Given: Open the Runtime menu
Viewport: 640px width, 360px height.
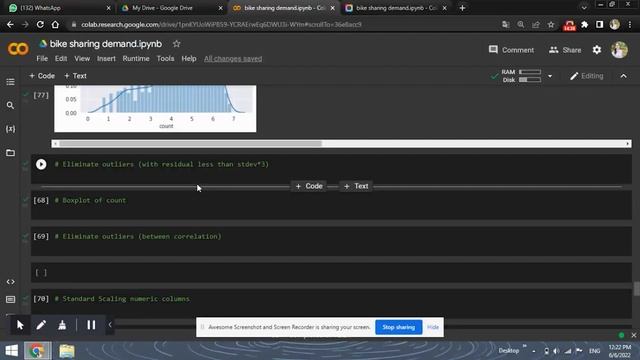Looking at the screenshot, I should [x=136, y=59].
